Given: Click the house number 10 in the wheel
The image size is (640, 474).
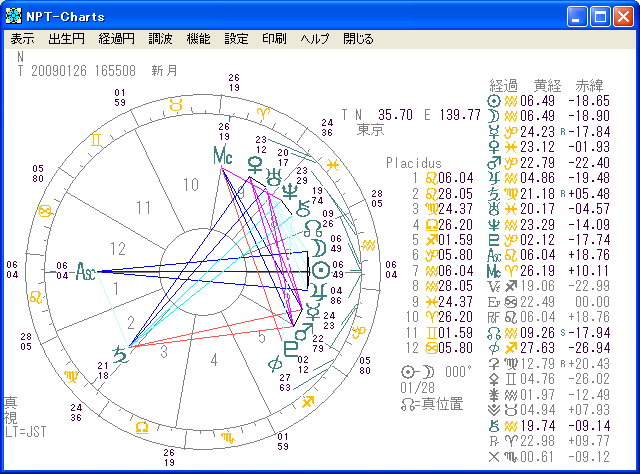Looking at the screenshot, I should tap(191, 185).
